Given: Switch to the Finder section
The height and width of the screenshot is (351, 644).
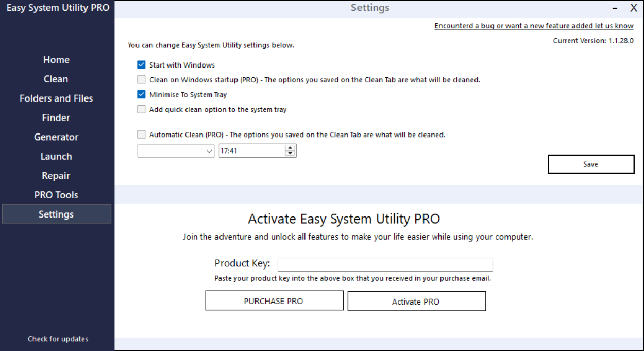Looking at the screenshot, I should coord(56,118).
